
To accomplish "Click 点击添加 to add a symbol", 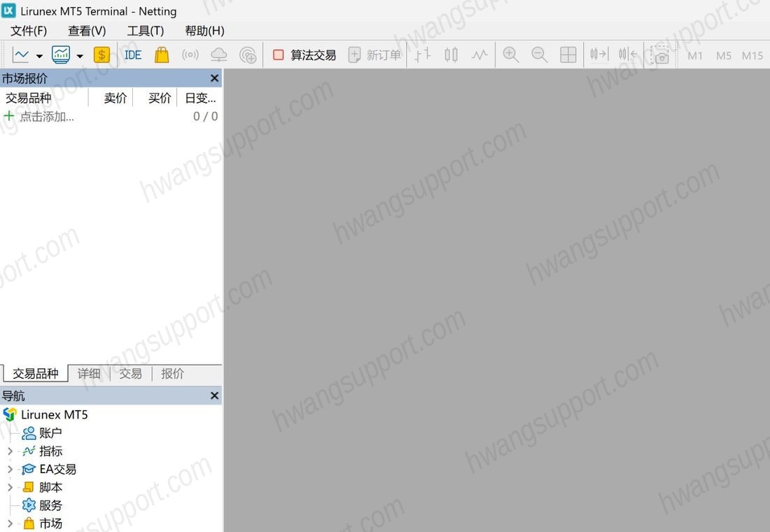I will 47,117.
